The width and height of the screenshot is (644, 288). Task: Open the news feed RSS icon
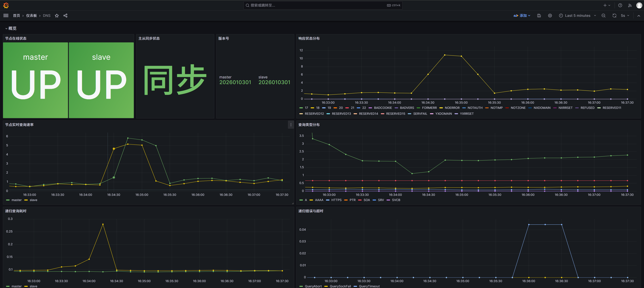630,5
